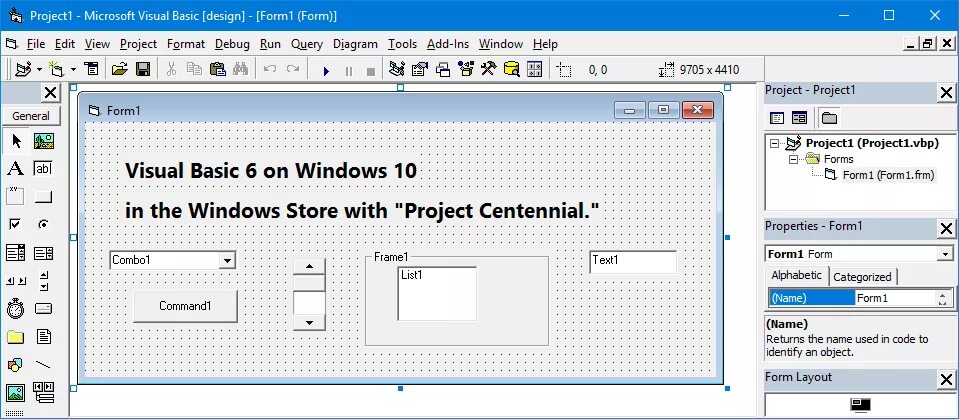Click the Add Form toolbar icon
959x419 pixels.
tap(57, 69)
